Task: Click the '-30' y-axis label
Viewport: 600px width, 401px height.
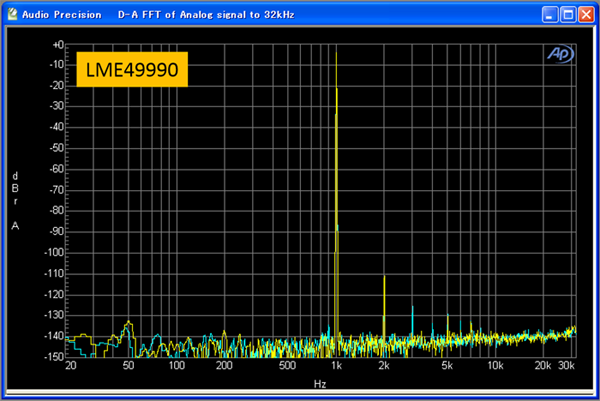Action: pyautogui.click(x=57, y=106)
